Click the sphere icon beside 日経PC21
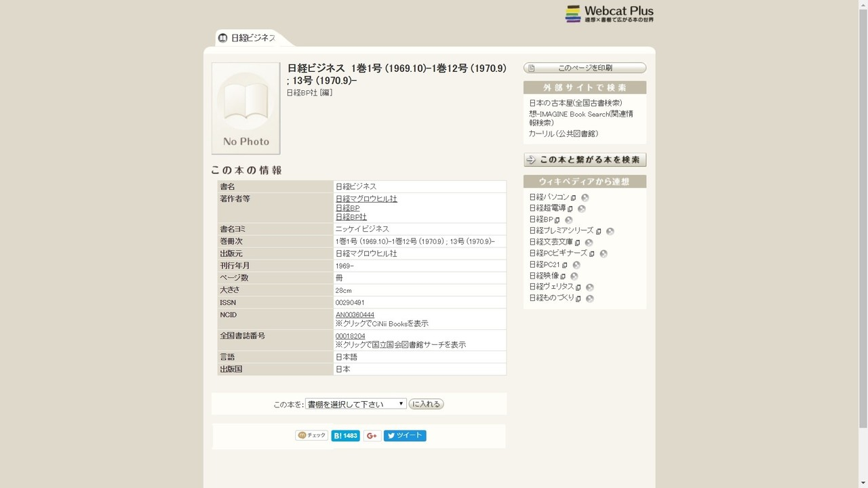 (576, 264)
